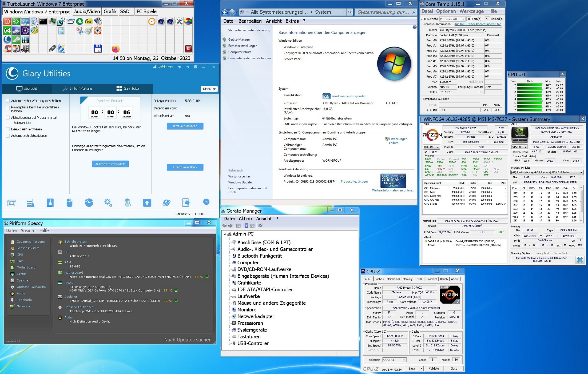The width and height of the screenshot is (588, 374).
Task: Click the Glary pie chart disk analysis icon
Action: coord(89,203)
